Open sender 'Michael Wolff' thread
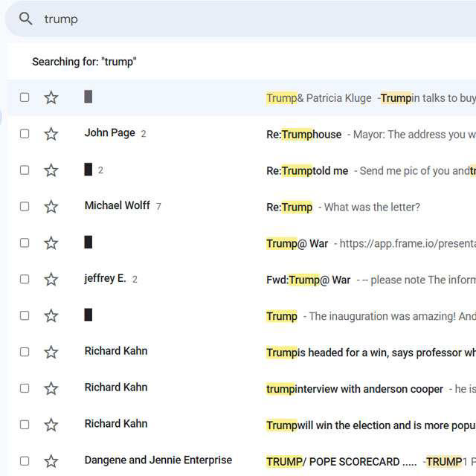Viewport: 476px width, 476px height. click(x=118, y=205)
